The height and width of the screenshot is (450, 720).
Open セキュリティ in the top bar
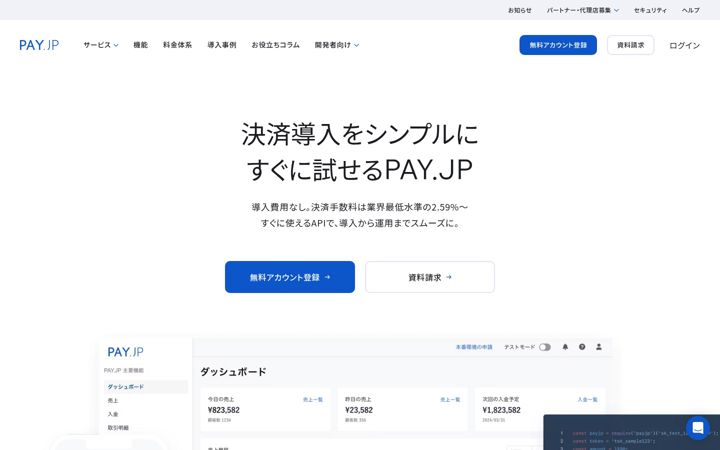(650, 10)
